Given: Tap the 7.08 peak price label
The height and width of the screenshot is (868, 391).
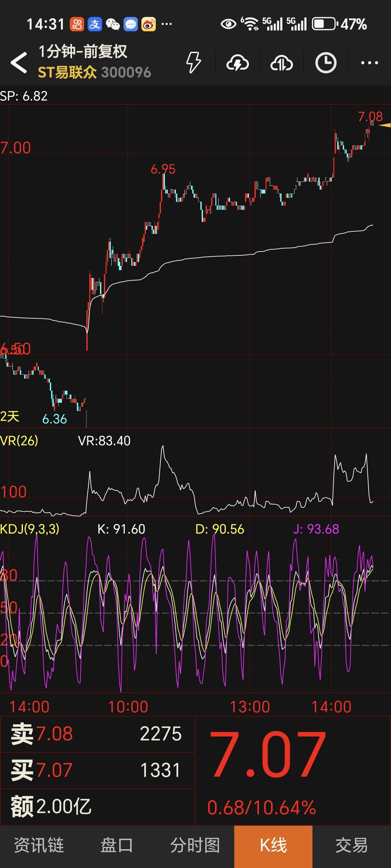Looking at the screenshot, I should point(370,117).
